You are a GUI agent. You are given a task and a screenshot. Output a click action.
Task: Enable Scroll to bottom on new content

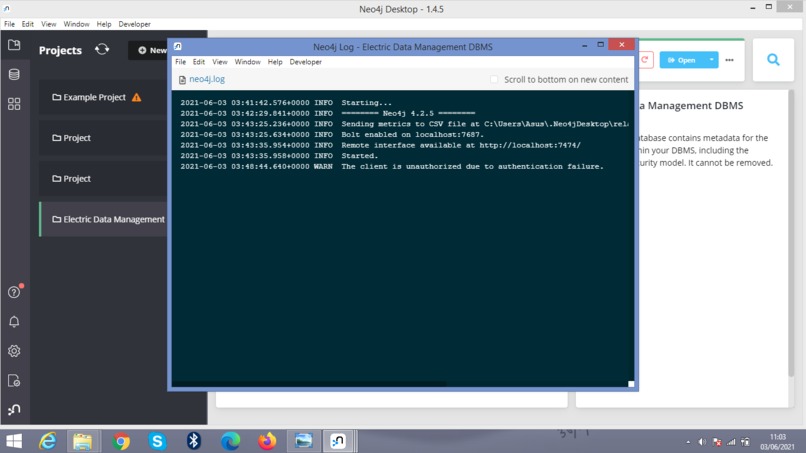(x=494, y=79)
